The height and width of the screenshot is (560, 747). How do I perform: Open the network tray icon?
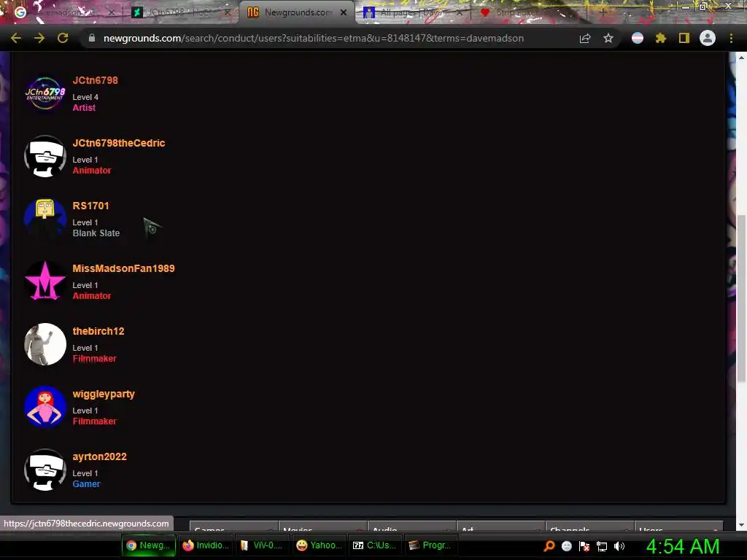pos(602,546)
